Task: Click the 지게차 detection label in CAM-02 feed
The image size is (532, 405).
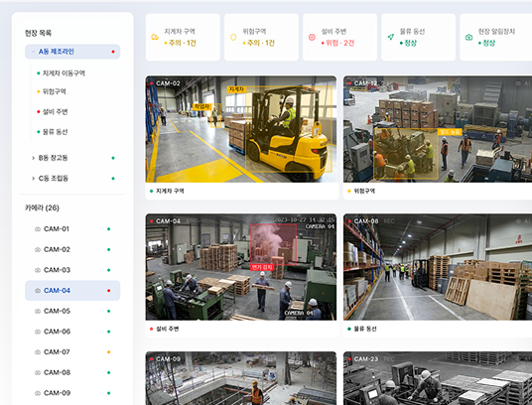Action: click(x=236, y=89)
